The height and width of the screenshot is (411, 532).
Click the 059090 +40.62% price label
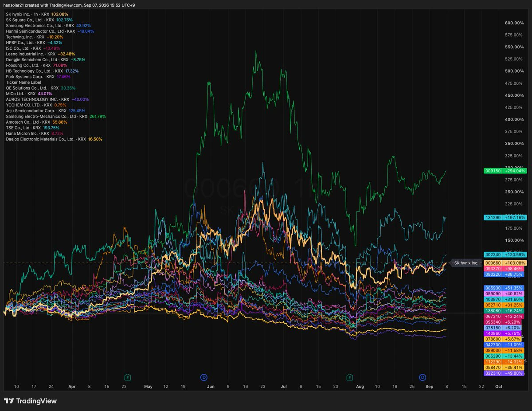(x=505, y=294)
